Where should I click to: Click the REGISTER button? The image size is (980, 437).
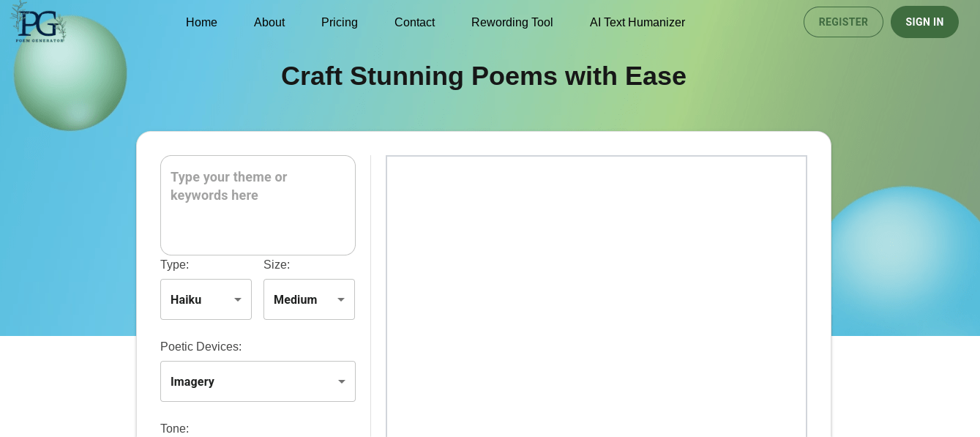843,22
